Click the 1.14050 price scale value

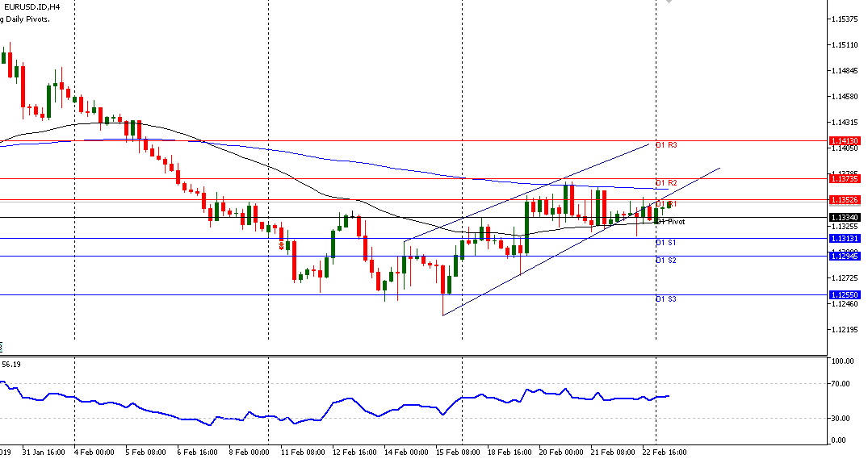[845, 148]
